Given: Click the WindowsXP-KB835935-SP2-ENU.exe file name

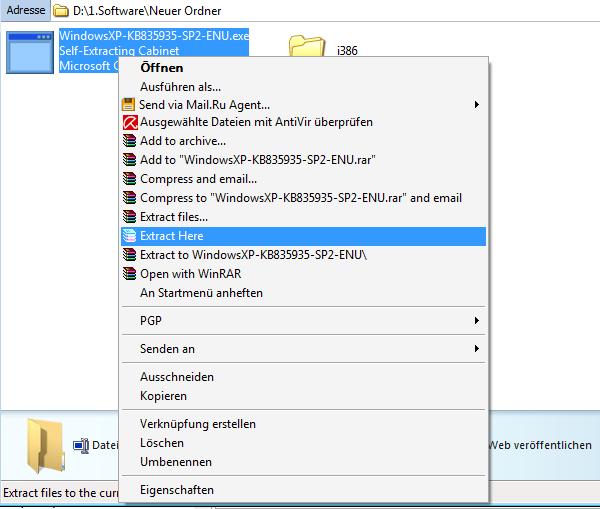Looking at the screenshot, I should (154, 36).
